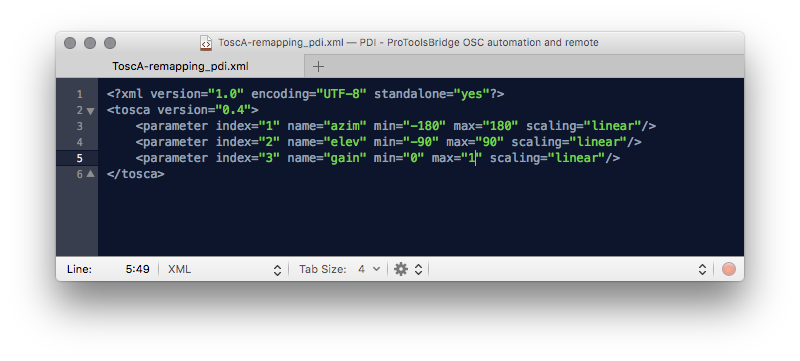800x361 pixels.
Task: Click the XML file icon in title bar
Action: [x=206, y=43]
